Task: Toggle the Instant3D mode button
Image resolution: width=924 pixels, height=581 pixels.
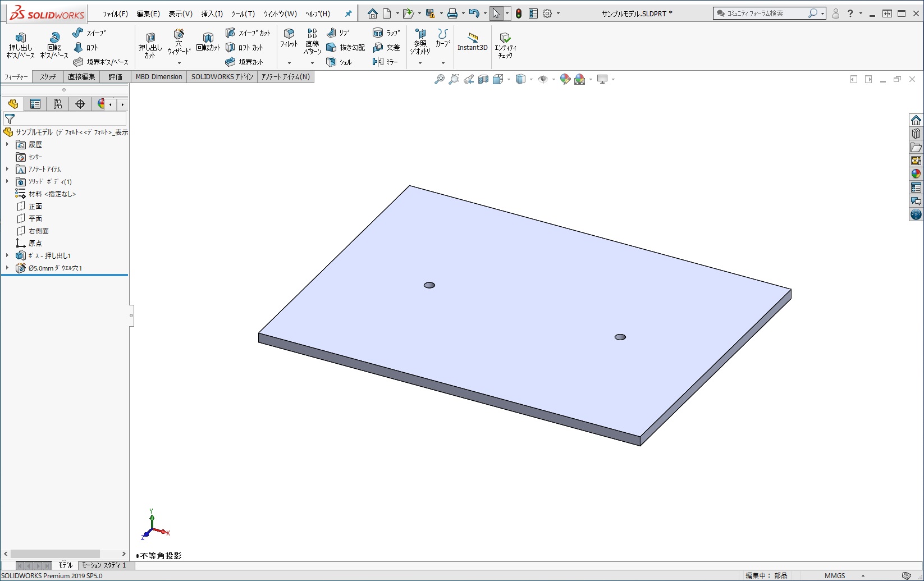Action: (472, 42)
